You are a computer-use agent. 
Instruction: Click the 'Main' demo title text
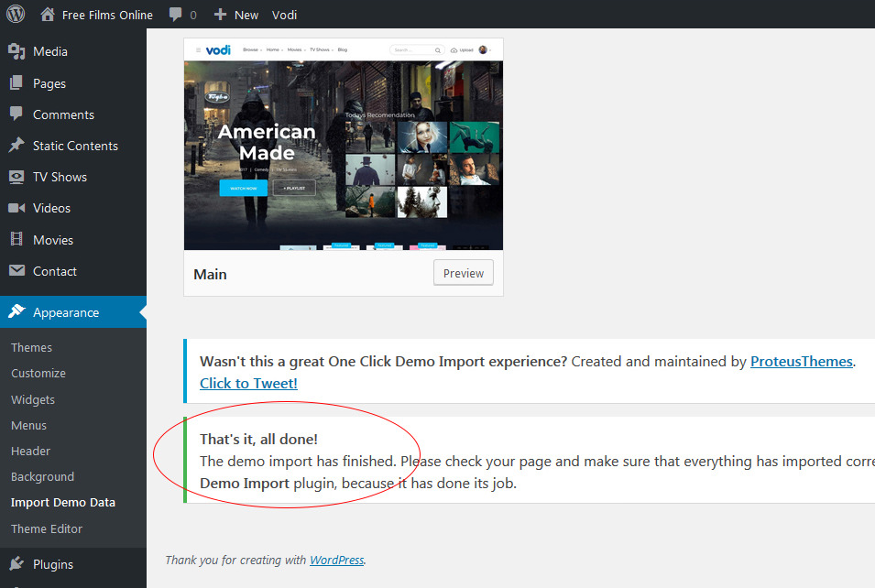pyautogui.click(x=210, y=274)
